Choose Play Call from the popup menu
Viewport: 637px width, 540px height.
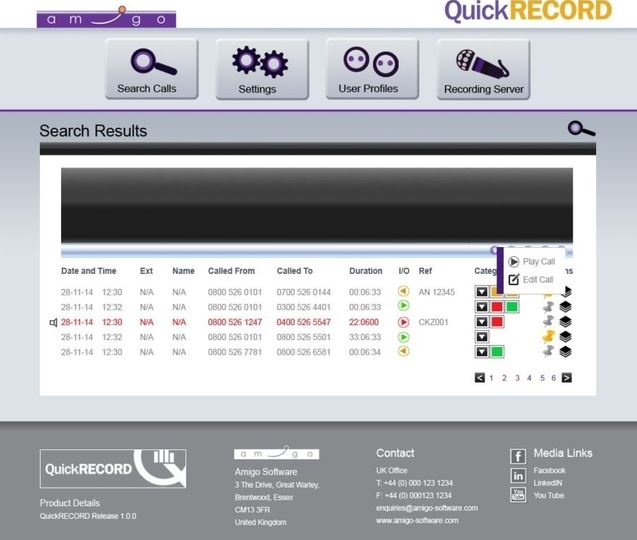click(531, 262)
